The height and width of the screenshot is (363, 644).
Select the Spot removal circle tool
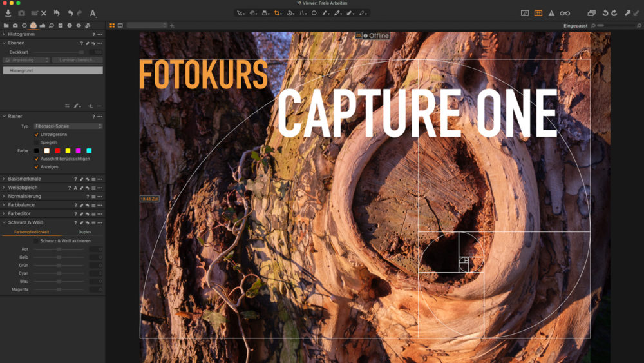(x=314, y=13)
